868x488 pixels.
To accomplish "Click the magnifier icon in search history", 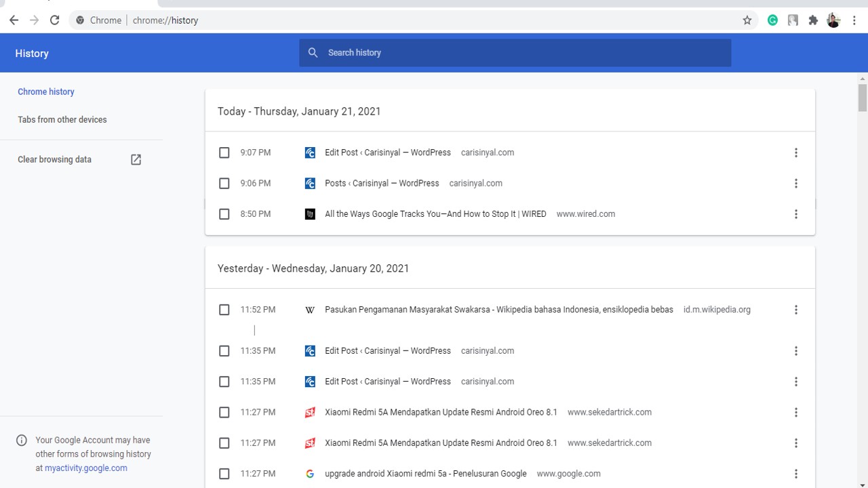I will coord(313,53).
